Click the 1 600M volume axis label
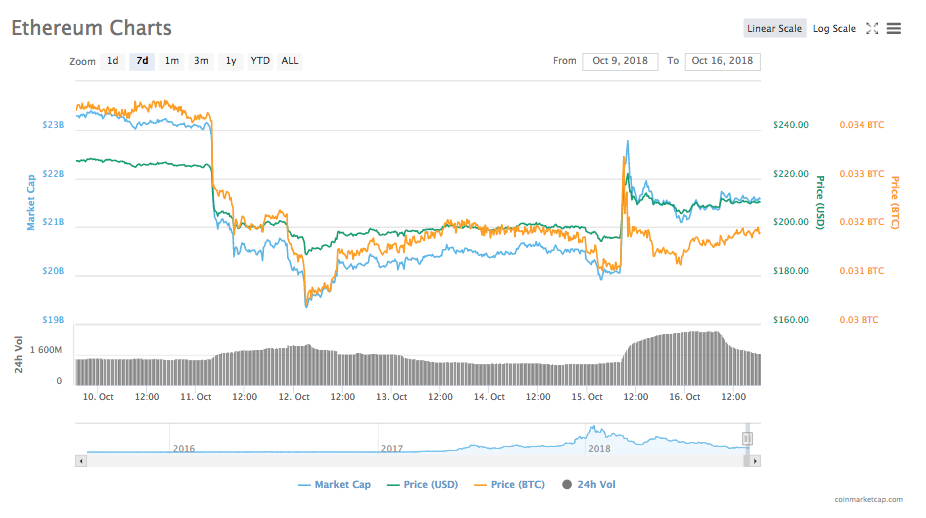The width and height of the screenshot is (926, 518). [x=45, y=350]
